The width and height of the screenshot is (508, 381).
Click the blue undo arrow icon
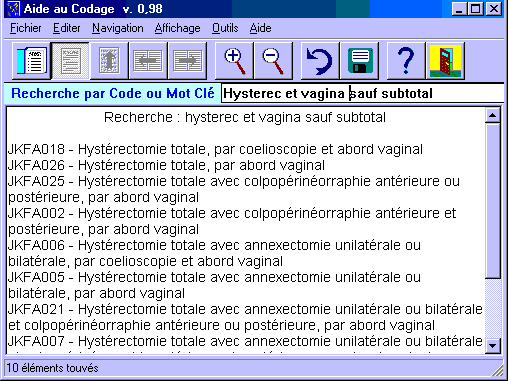click(x=320, y=61)
